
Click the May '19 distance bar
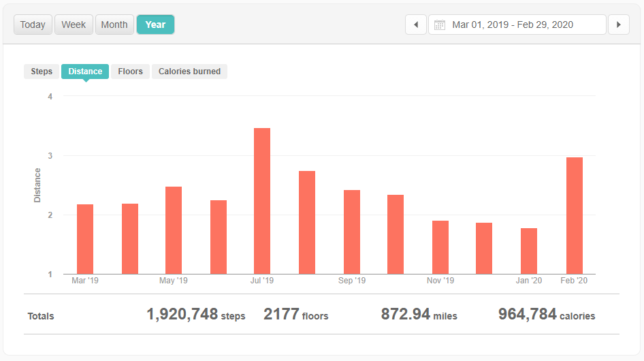tap(174, 230)
